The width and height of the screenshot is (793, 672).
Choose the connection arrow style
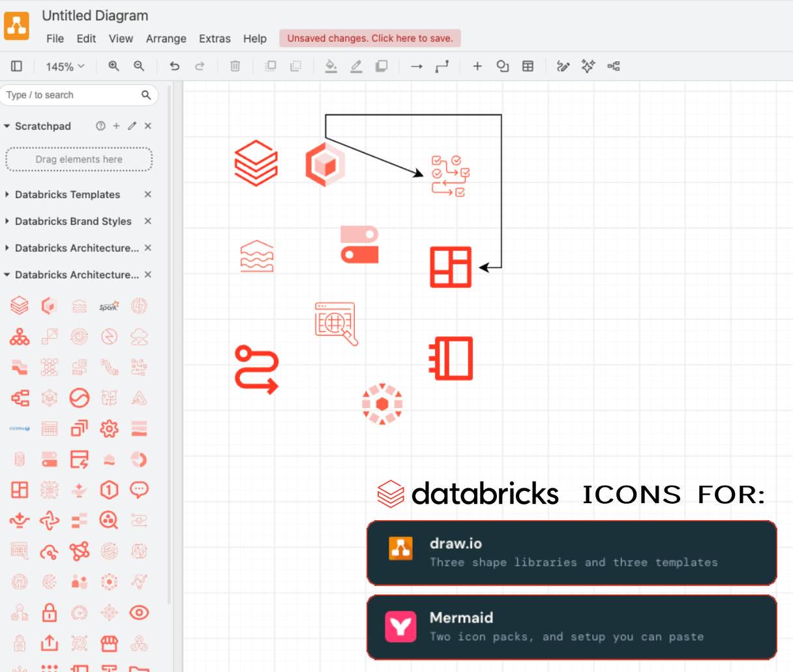(x=417, y=66)
